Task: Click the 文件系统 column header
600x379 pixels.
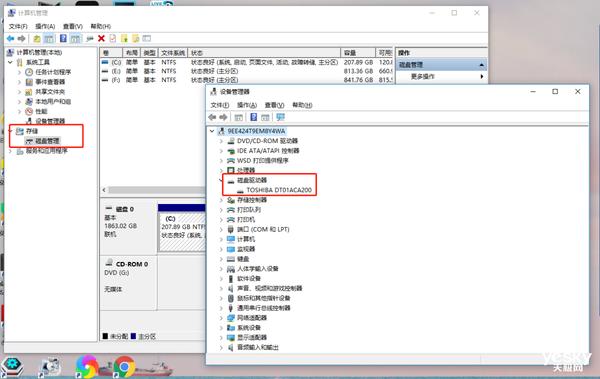Action: coord(173,53)
